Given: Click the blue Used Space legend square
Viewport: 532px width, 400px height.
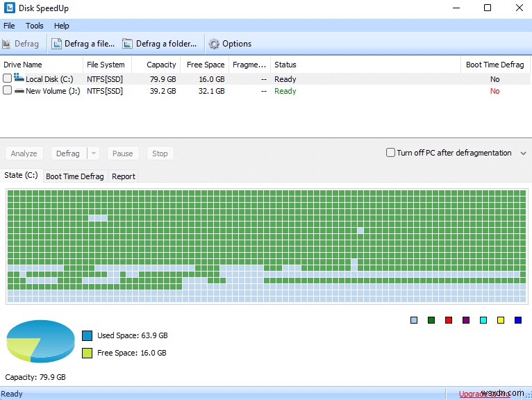Looking at the screenshot, I should click(x=88, y=335).
